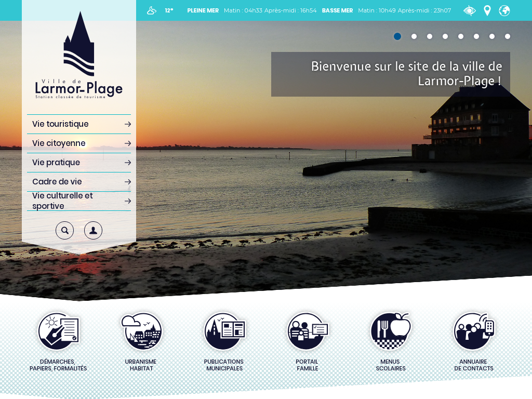The height and width of the screenshot is (399, 532).
Task: Select the fourth slideshow dot
Action: pos(445,36)
